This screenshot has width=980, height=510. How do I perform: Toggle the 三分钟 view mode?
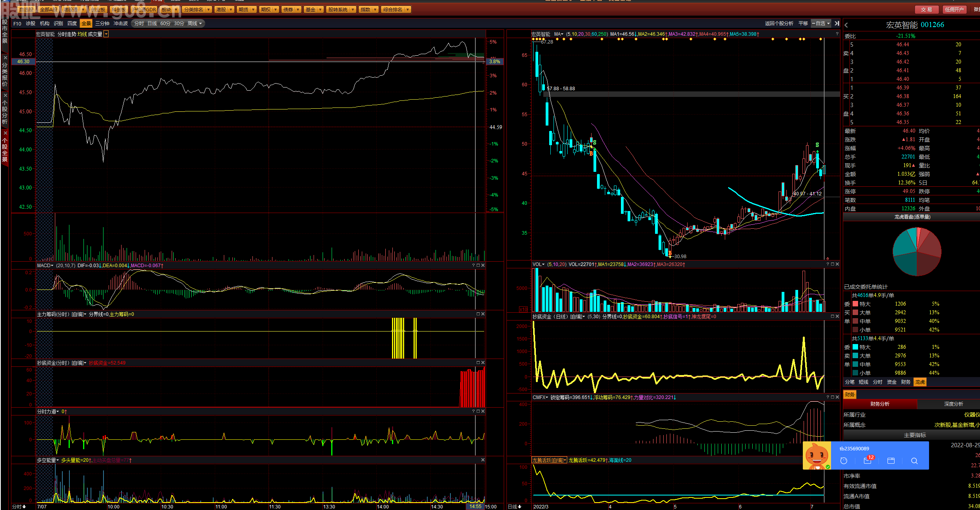(x=102, y=24)
